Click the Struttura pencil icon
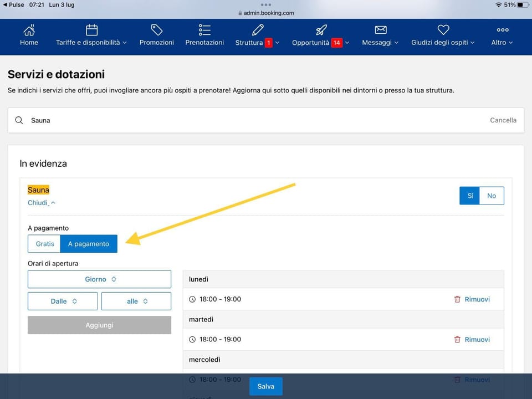 click(258, 30)
